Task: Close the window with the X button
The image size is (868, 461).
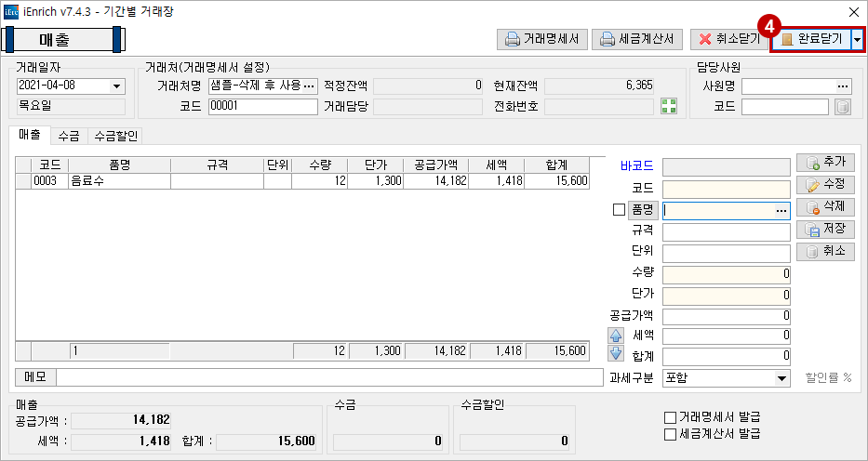Action: click(855, 11)
